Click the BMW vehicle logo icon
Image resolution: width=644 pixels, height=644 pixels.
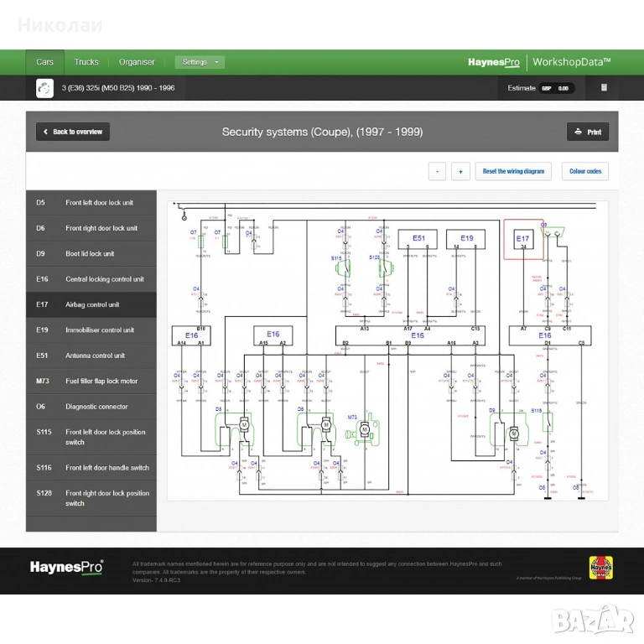pyautogui.click(x=44, y=88)
